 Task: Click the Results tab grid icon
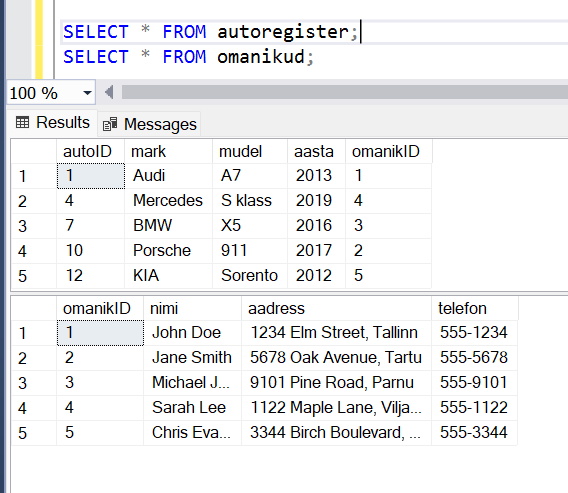(22, 122)
